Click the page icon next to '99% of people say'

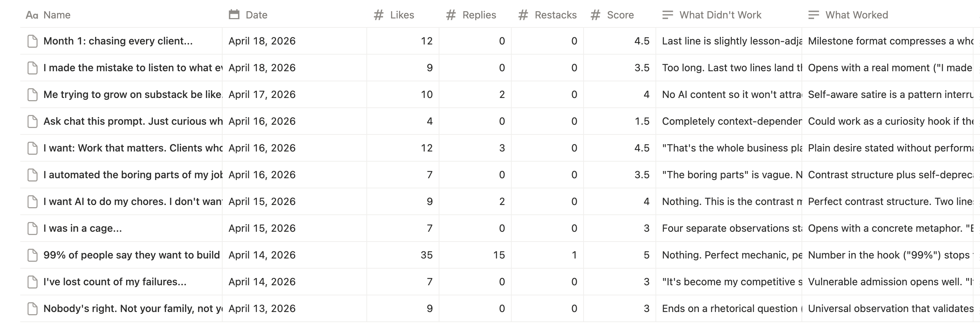pyautogui.click(x=33, y=255)
